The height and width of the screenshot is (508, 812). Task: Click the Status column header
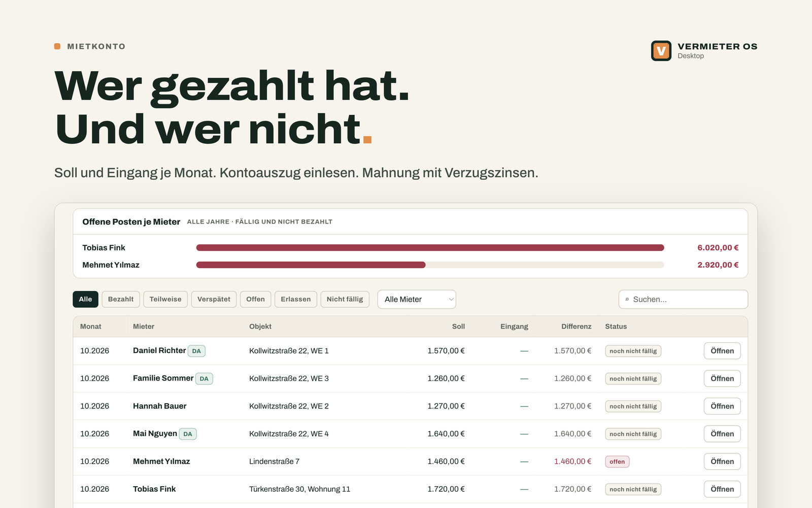616,327
